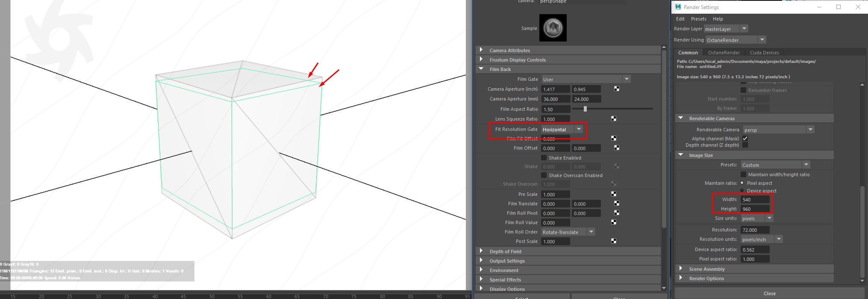Expand Frustum Display Controls section

pyautogui.click(x=568, y=59)
